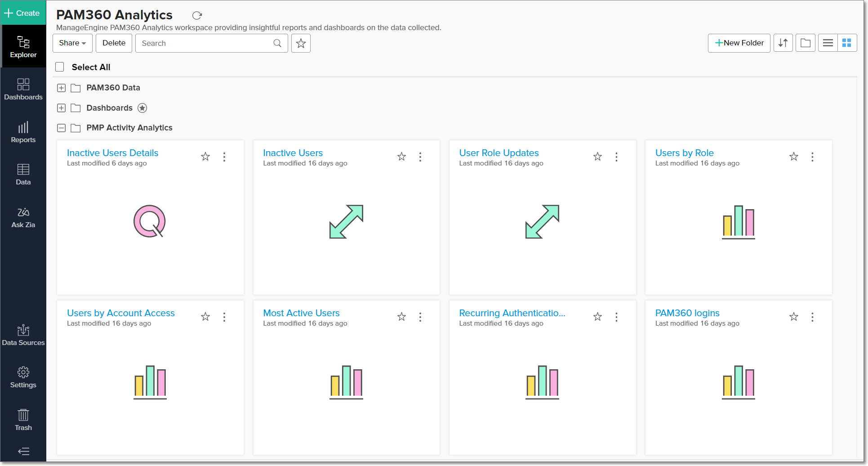Switch to grid thumbnail view
868x466 pixels.
[847, 43]
